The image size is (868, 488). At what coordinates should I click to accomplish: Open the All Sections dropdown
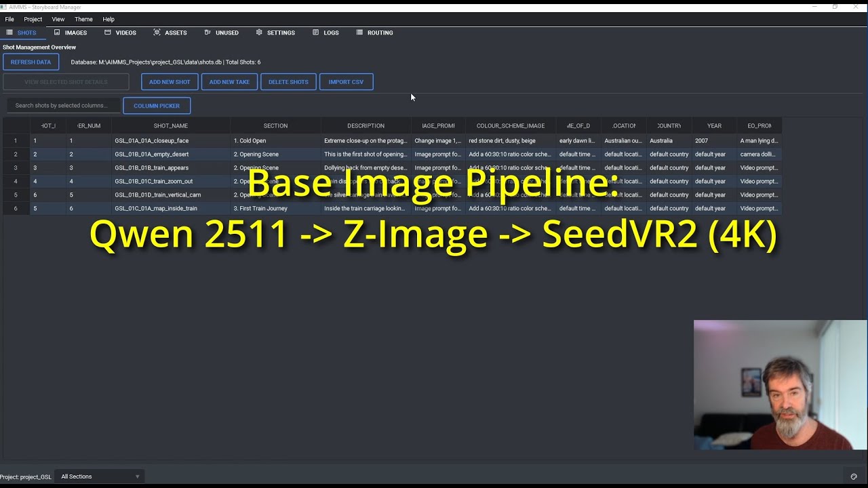(100, 476)
